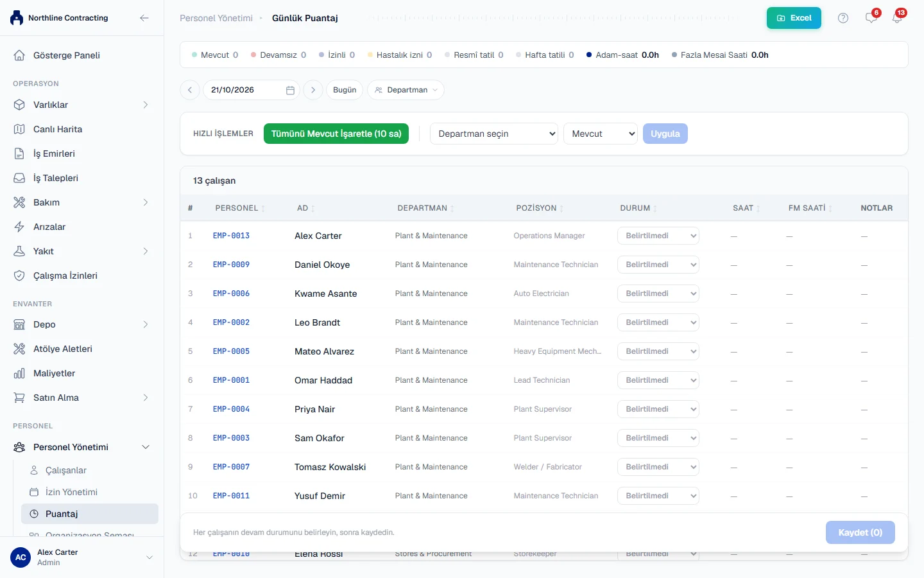Image resolution: width=924 pixels, height=578 pixels.
Task: Expand the Satın Alma submenu chevron
Action: click(146, 398)
